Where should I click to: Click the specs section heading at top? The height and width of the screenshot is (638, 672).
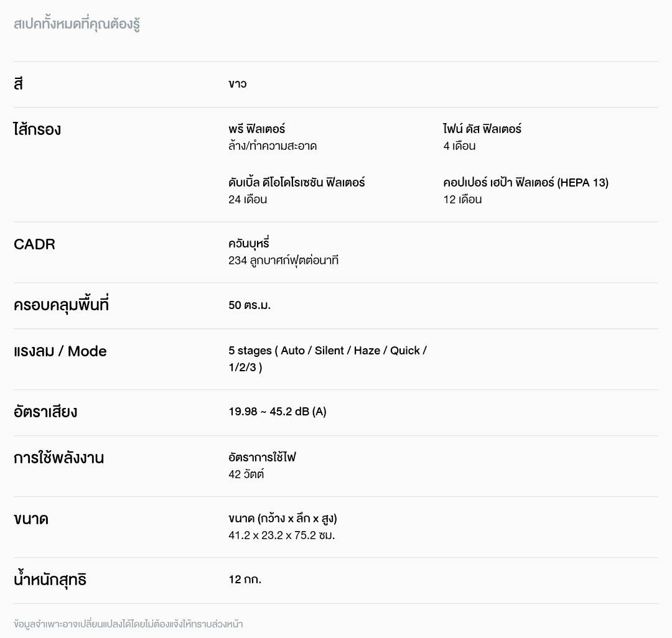click(x=77, y=25)
